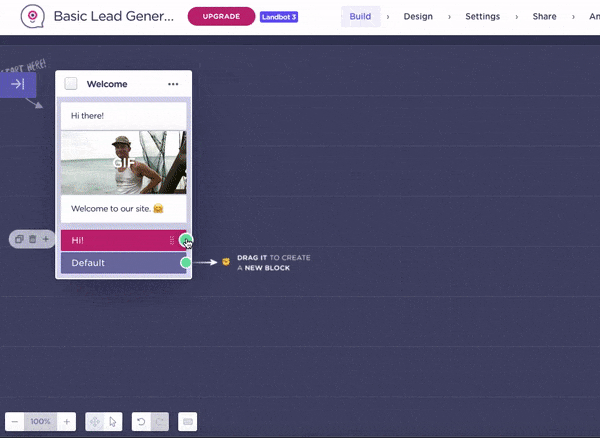Enable the pan/move canvas tool
This screenshot has width=600, height=438.
95,422
